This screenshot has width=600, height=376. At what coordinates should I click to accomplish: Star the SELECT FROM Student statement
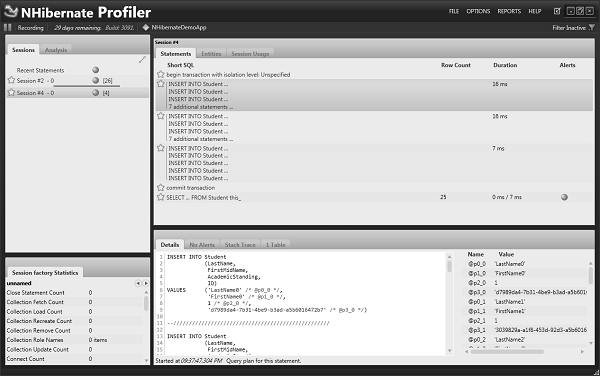tap(161, 197)
